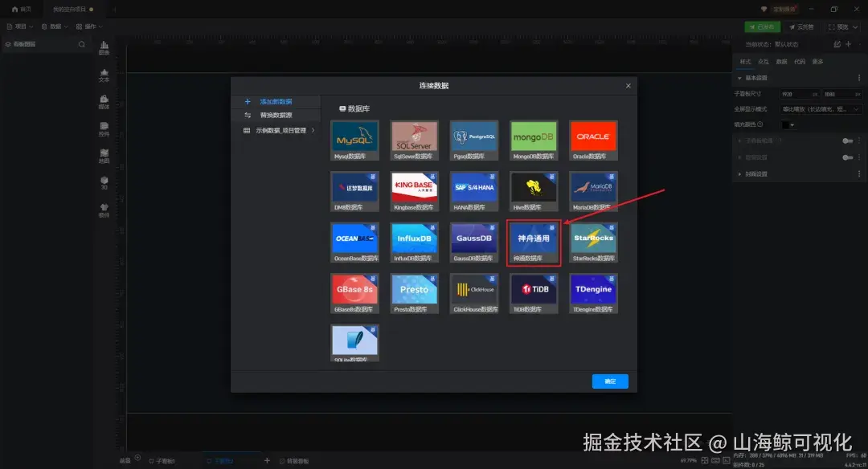Open the fill color dropdown arrow
Screen dimensions: 868x469
tap(792, 125)
